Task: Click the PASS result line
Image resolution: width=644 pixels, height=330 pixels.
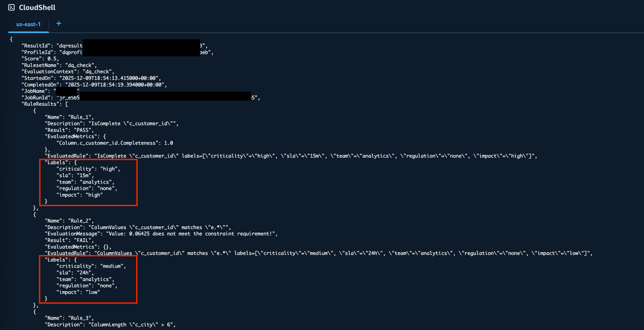Action: 69,130
